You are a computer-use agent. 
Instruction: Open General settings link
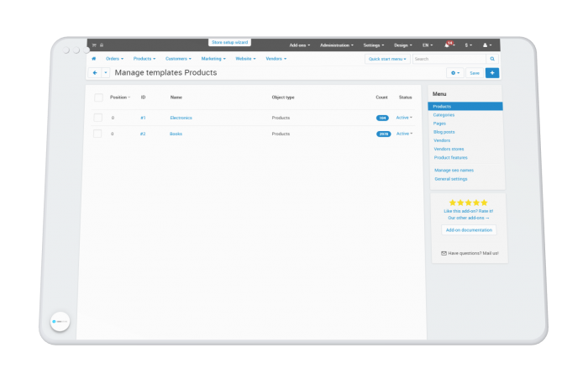(451, 179)
